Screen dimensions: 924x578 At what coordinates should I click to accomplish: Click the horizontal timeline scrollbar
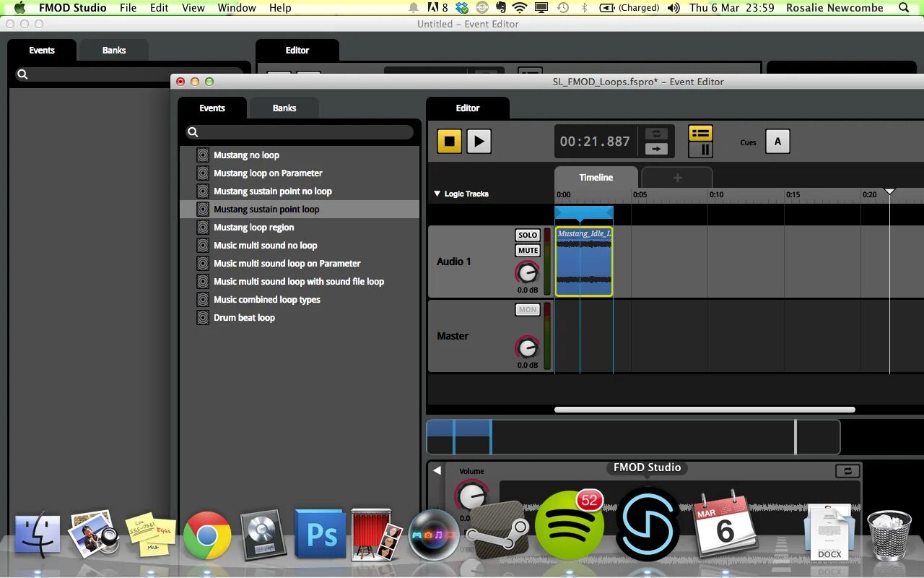coord(705,410)
